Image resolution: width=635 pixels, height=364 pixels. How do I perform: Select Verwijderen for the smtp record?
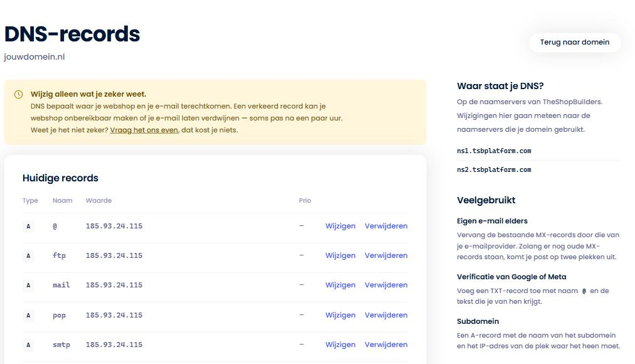pos(386,345)
